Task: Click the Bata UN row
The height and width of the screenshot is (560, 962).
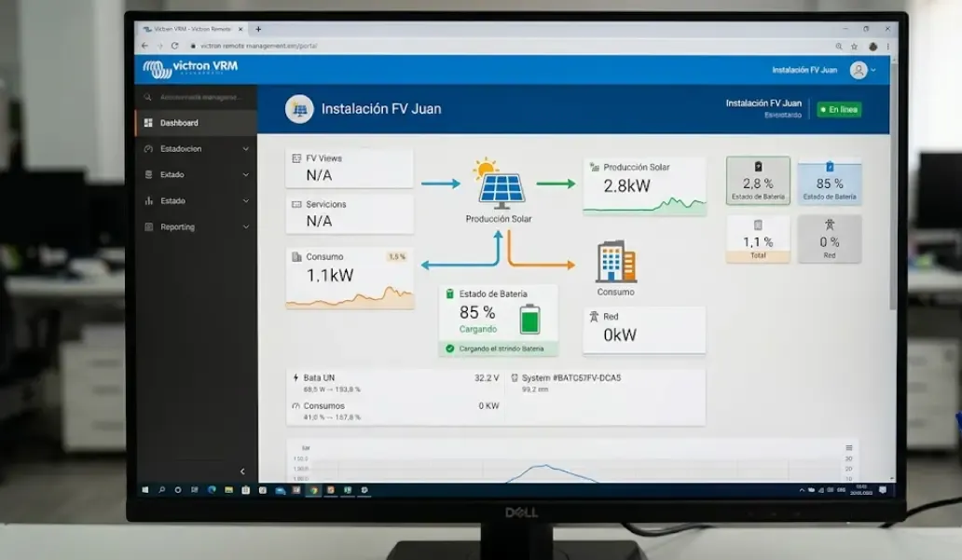Action: [395, 383]
